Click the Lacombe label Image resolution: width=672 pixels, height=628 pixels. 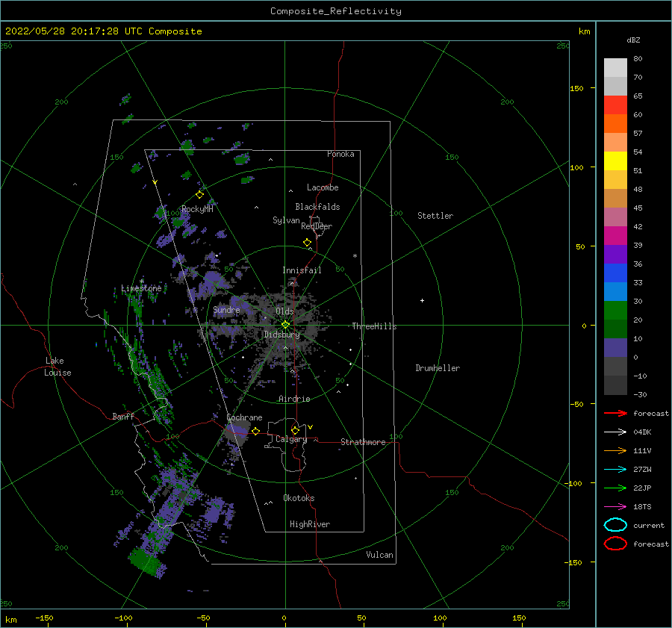point(323,187)
